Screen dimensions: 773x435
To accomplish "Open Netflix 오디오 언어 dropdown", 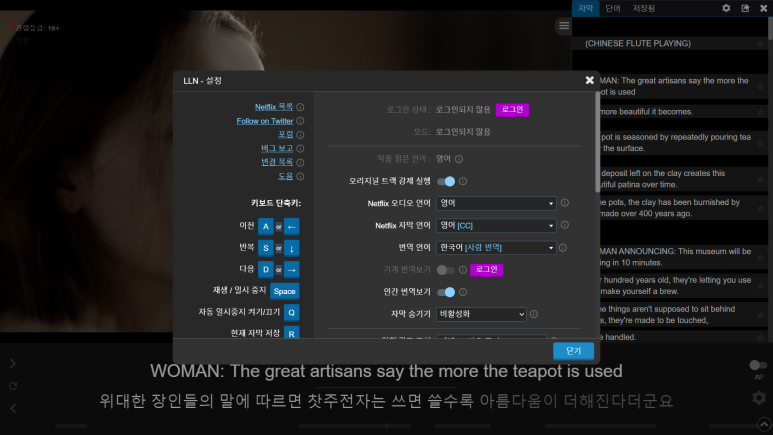I will pos(496,203).
